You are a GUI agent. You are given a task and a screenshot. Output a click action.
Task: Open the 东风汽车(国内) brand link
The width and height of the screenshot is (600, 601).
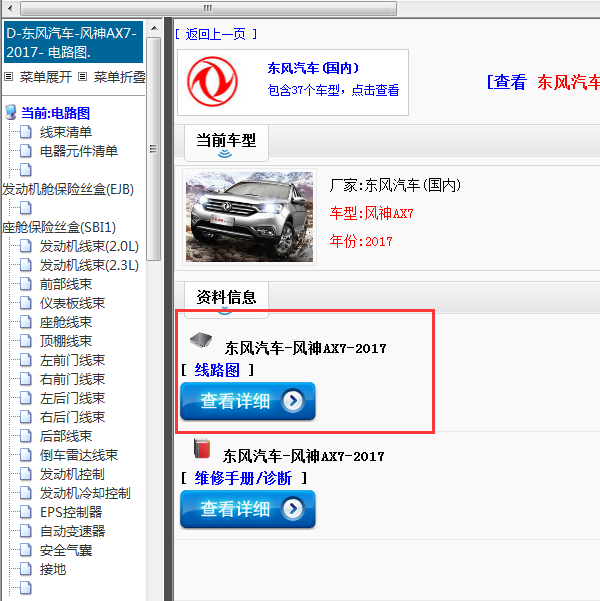coord(313,68)
